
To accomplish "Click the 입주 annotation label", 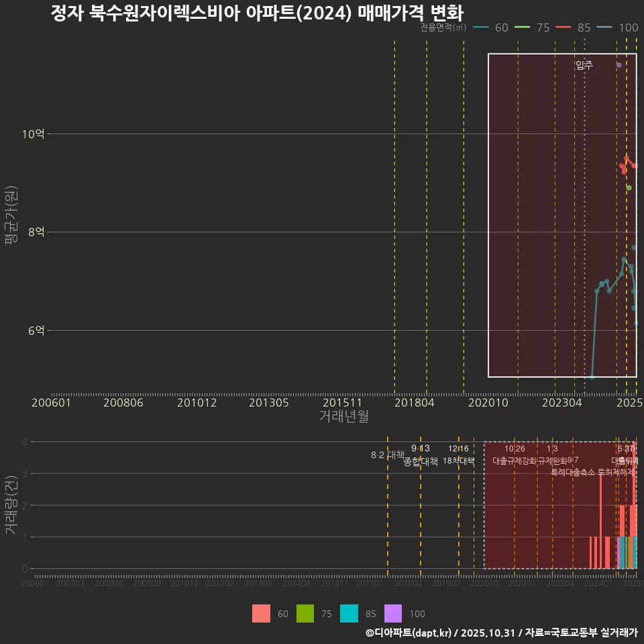I will point(583,66).
